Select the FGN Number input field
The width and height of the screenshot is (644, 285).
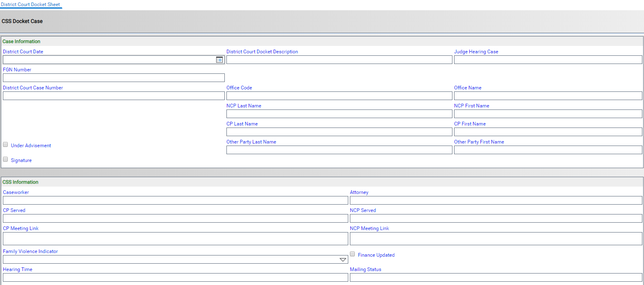pos(114,78)
